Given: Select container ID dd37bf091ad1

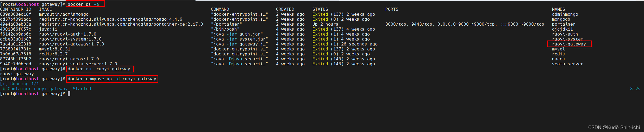Looking at the screenshot, I should pyautogui.click(x=16, y=19).
